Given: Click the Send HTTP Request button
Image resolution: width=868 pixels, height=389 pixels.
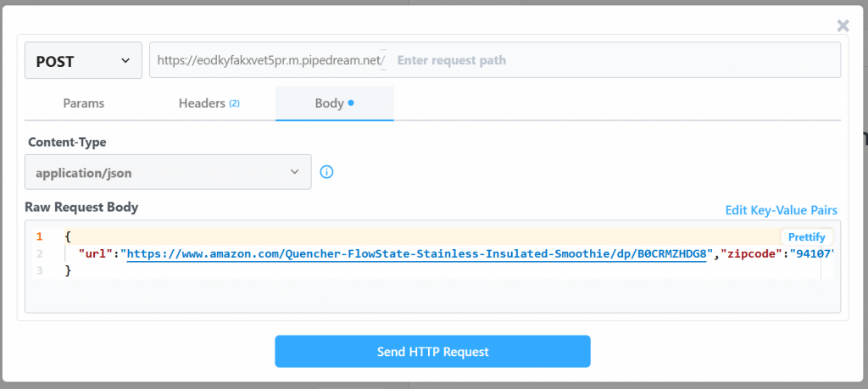Looking at the screenshot, I should pyautogui.click(x=432, y=352).
